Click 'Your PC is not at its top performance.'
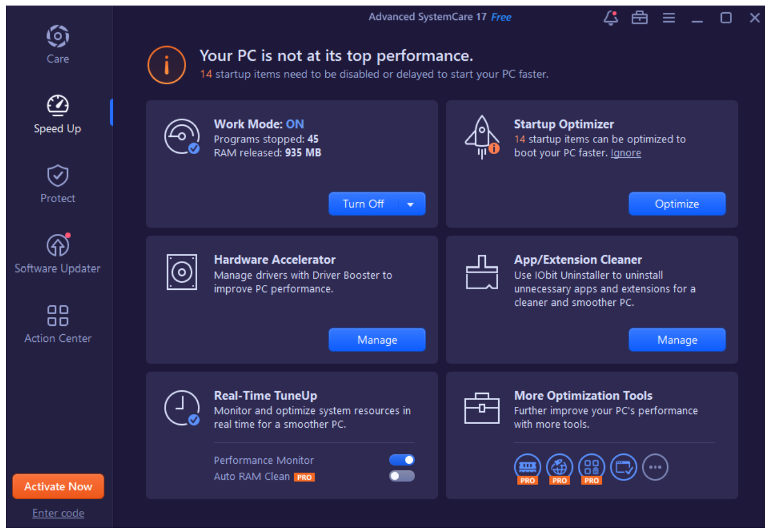 click(336, 56)
